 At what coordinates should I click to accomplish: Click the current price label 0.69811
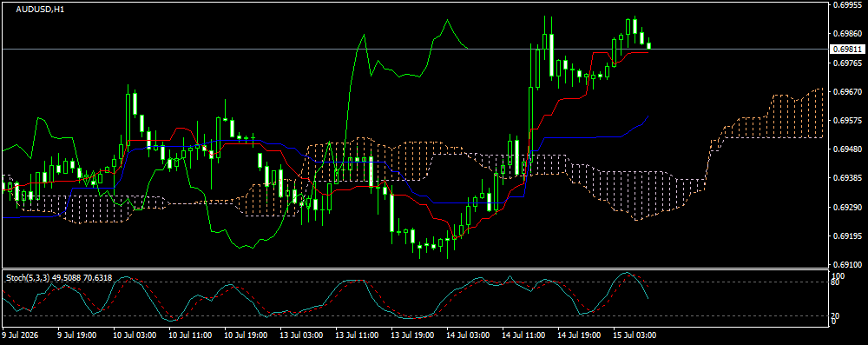[846, 50]
